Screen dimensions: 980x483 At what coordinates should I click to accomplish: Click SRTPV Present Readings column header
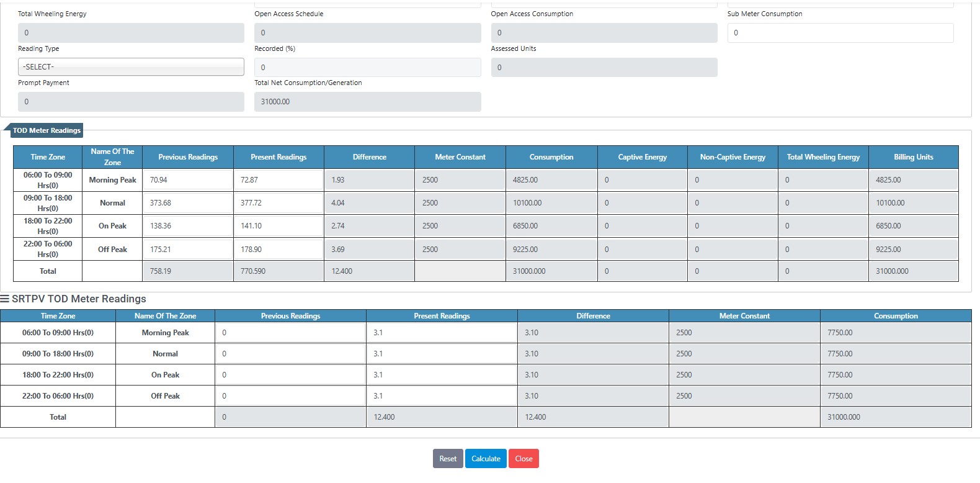pyautogui.click(x=442, y=316)
